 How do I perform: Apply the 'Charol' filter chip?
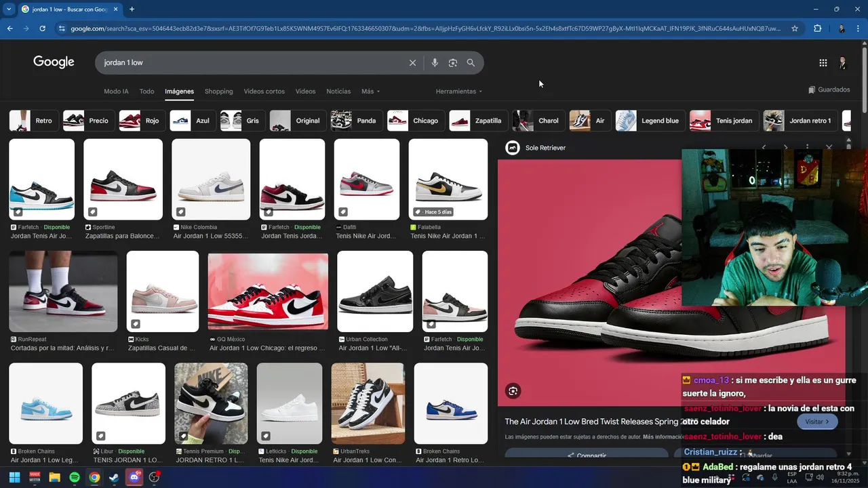coord(538,121)
